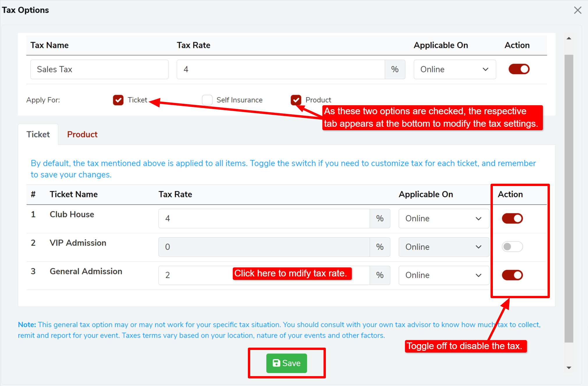The image size is (588, 386).
Task: Click the scrollbar up arrow
Action: (x=569, y=38)
